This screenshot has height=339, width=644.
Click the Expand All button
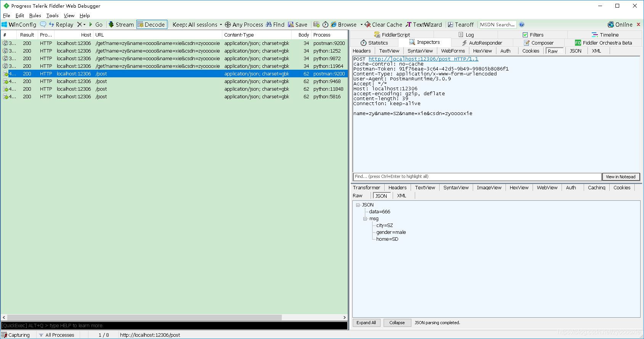coord(366,323)
